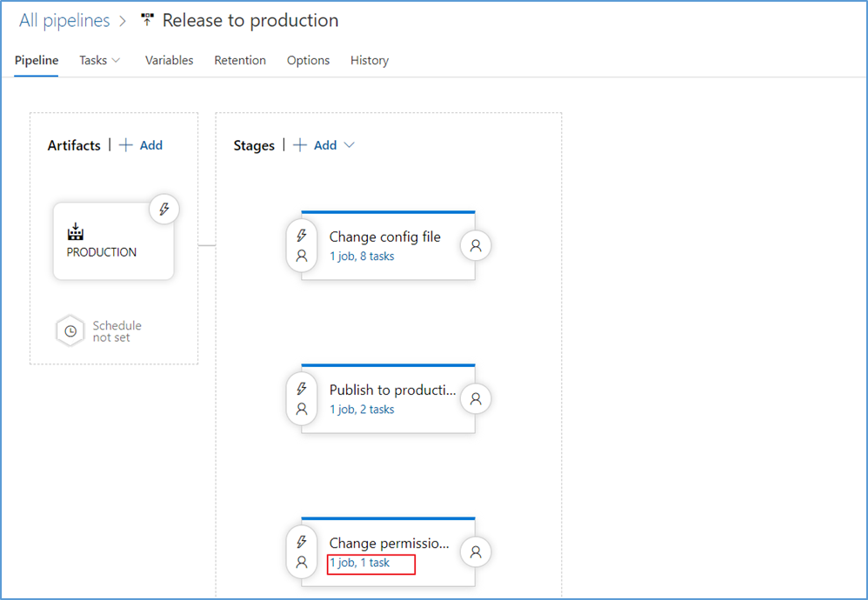Expand the Tasks tab dropdown
The width and height of the screenshot is (868, 600).
99,60
